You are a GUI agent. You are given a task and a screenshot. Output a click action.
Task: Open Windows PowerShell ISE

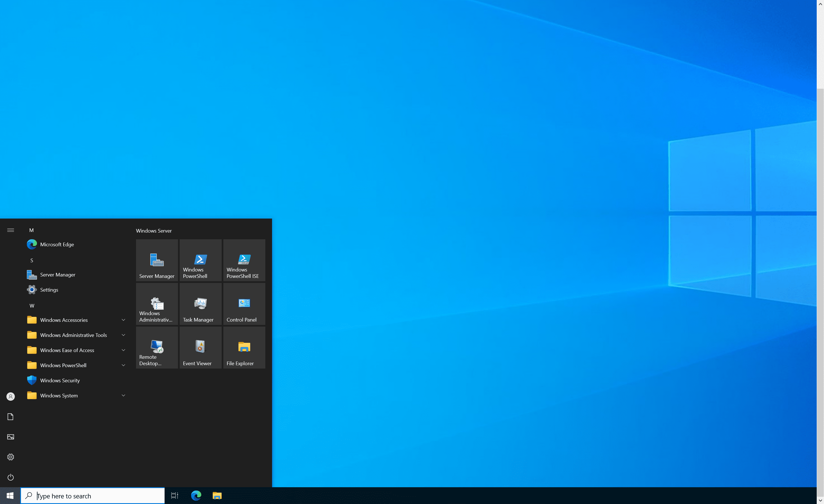(x=244, y=260)
